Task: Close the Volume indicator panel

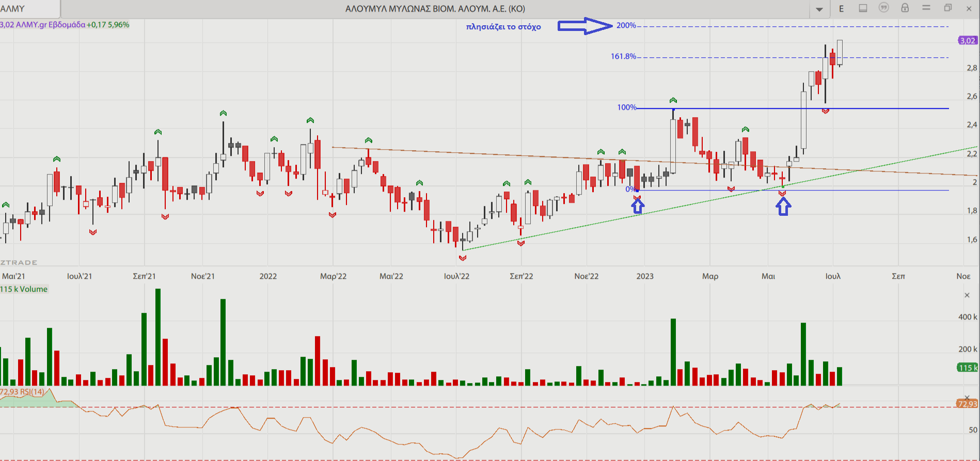Action: pos(967,295)
